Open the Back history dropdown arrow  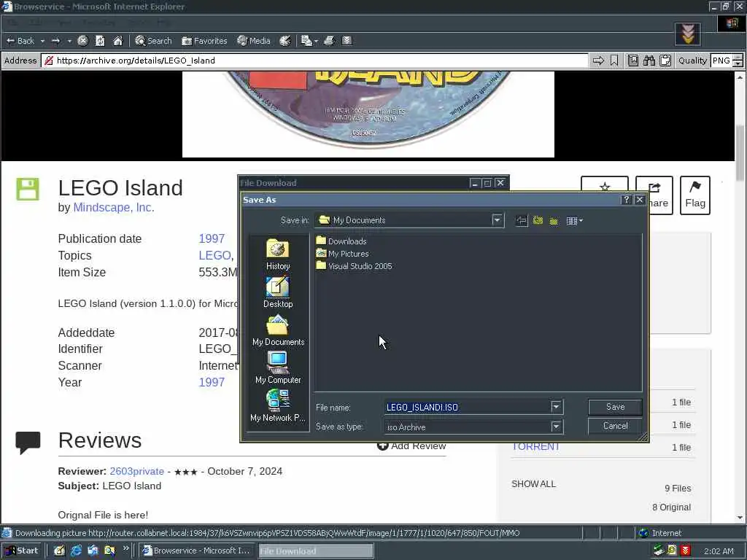(42, 42)
